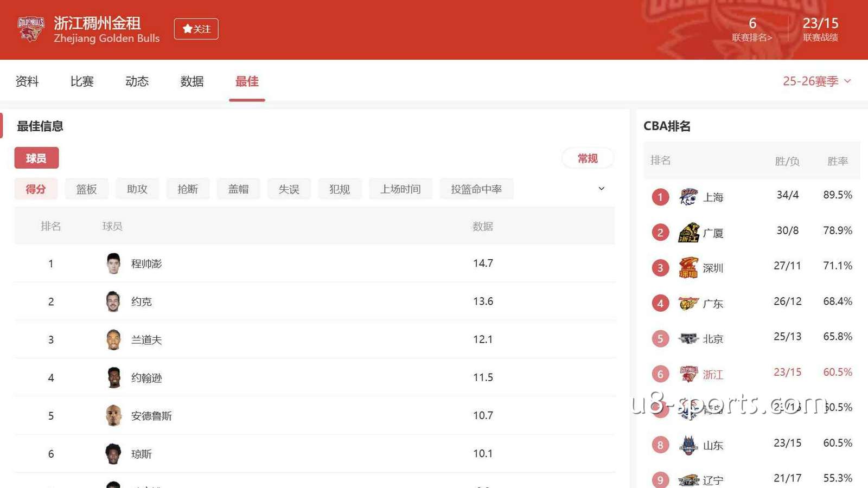Click the 27/11 record for 深圳

pyautogui.click(x=787, y=266)
